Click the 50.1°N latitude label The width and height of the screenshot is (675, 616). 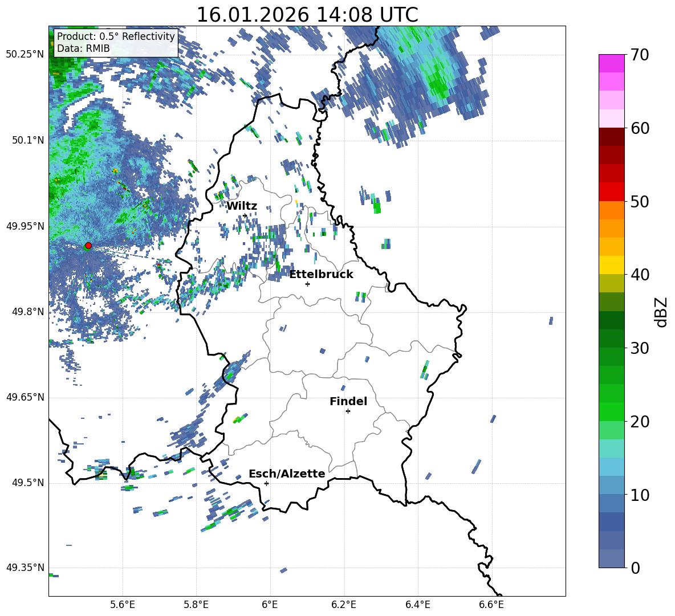pyautogui.click(x=28, y=140)
